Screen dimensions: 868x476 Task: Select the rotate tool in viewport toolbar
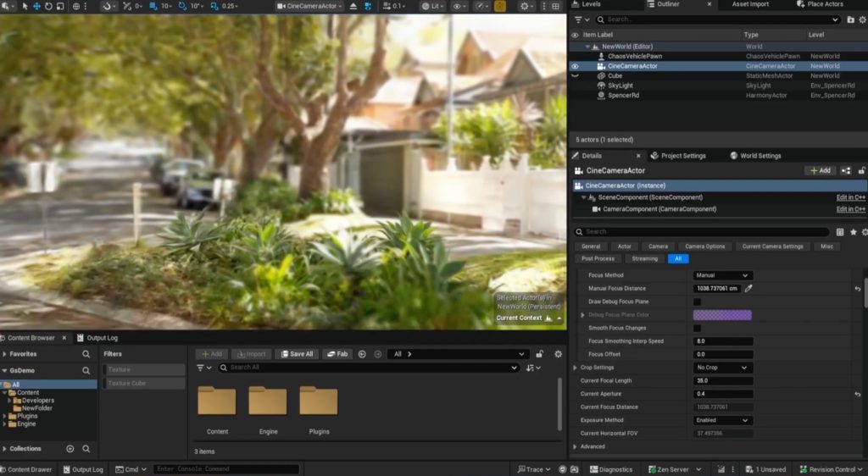tap(48, 6)
